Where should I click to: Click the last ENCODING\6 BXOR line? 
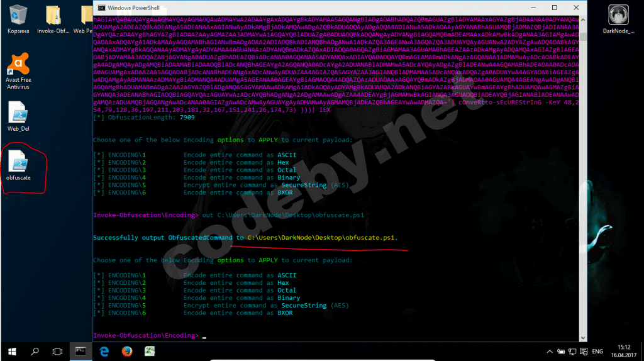[x=193, y=313]
